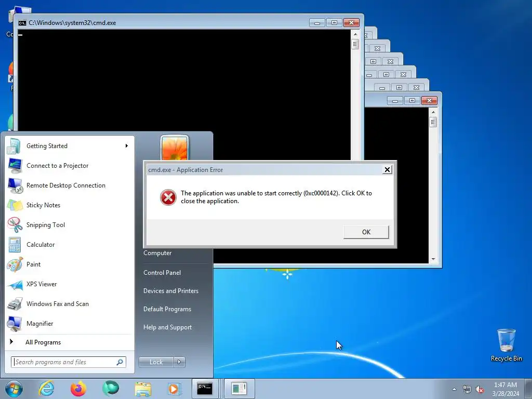Click the Getting Started icon
The image size is (532, 399).
click(x=14, y=146)
